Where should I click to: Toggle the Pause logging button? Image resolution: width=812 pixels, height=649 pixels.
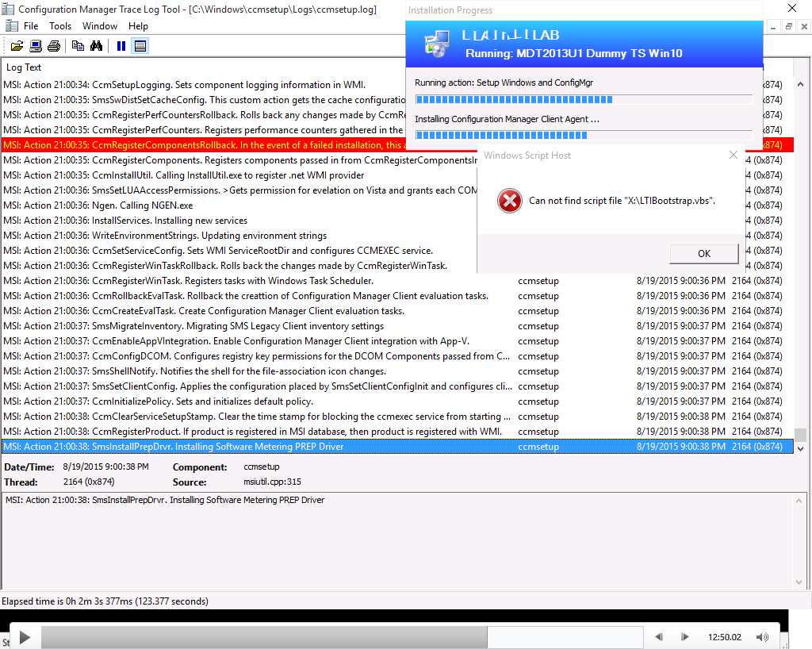pyautogui.click(x=121, y=46)
